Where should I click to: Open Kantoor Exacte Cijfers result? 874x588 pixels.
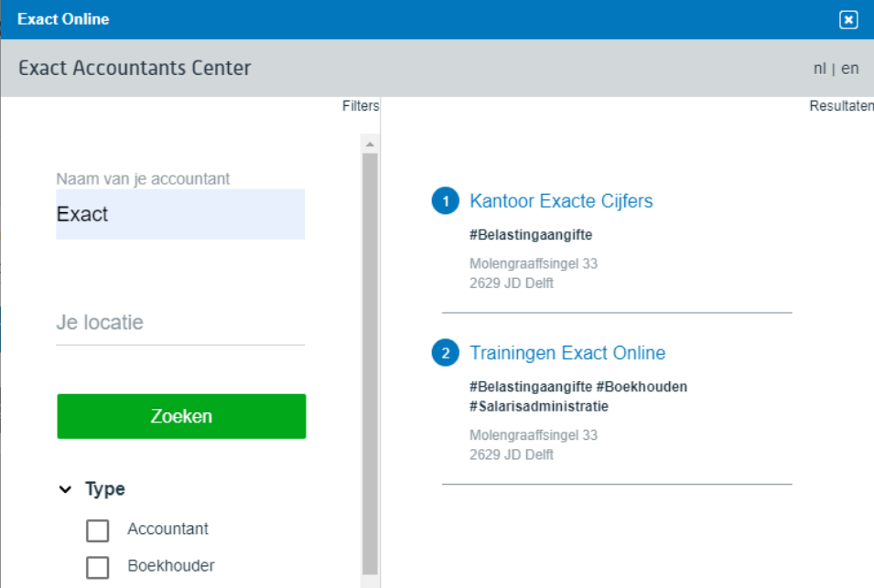tap(561, 201)
